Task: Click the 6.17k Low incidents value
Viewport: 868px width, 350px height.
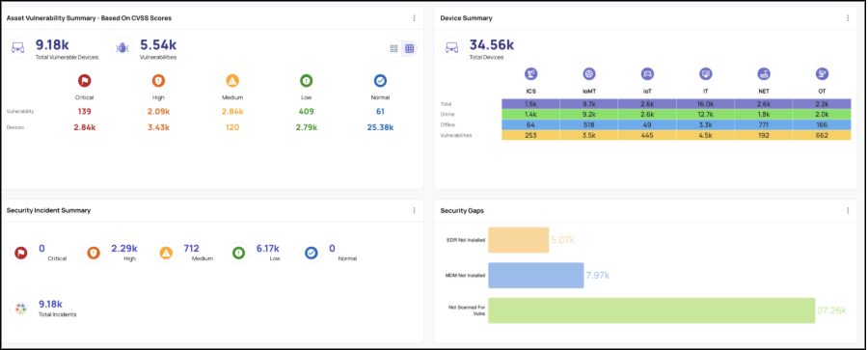Action: pyautogui.click(x=268, y=249)
